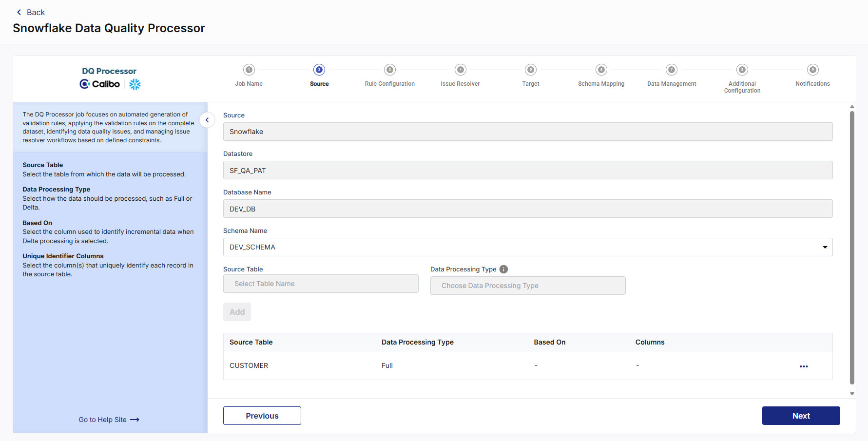The image size is (868, 441).
Task: Click the Previous button
Action: pos(262,416)
